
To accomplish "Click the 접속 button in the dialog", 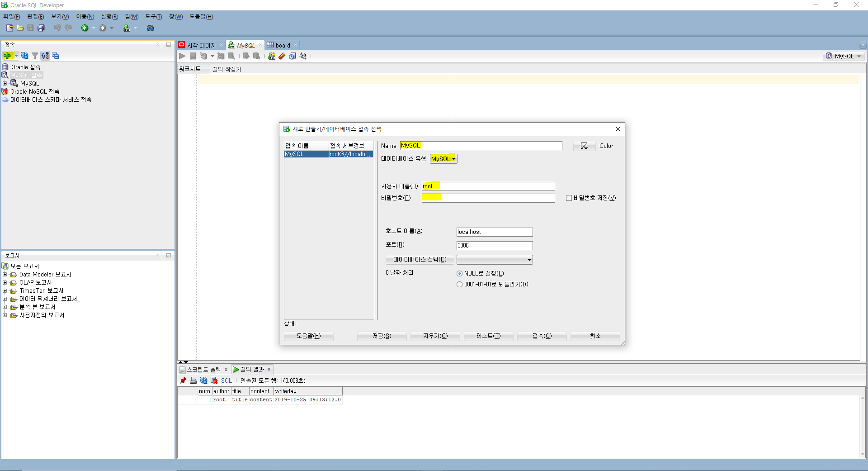I will click(542, 336).
